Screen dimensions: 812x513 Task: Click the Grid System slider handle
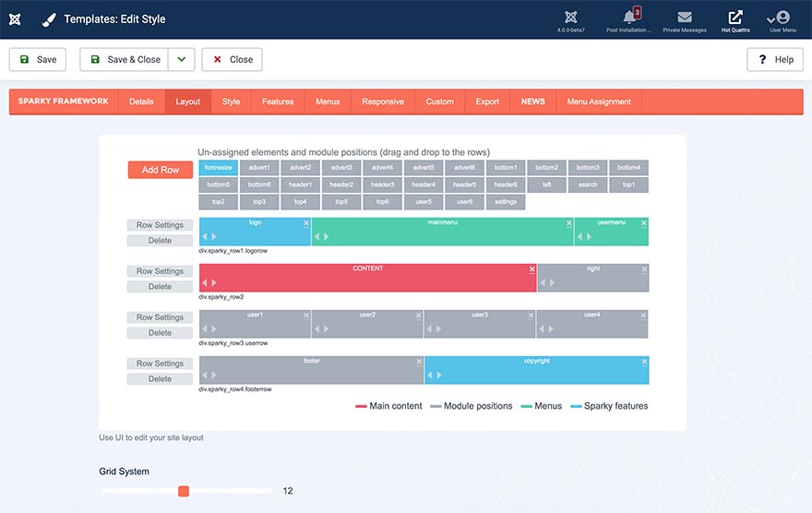point(184,491)
